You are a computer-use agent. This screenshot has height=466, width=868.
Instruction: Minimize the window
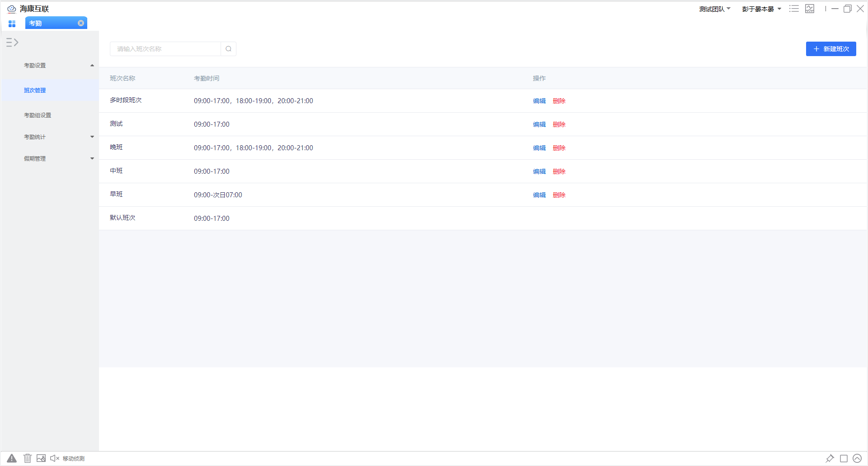(x=835, y=9)
